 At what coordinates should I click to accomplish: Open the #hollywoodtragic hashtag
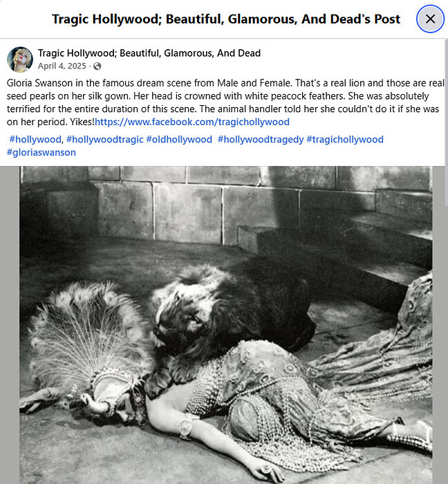tap(105, 139)
